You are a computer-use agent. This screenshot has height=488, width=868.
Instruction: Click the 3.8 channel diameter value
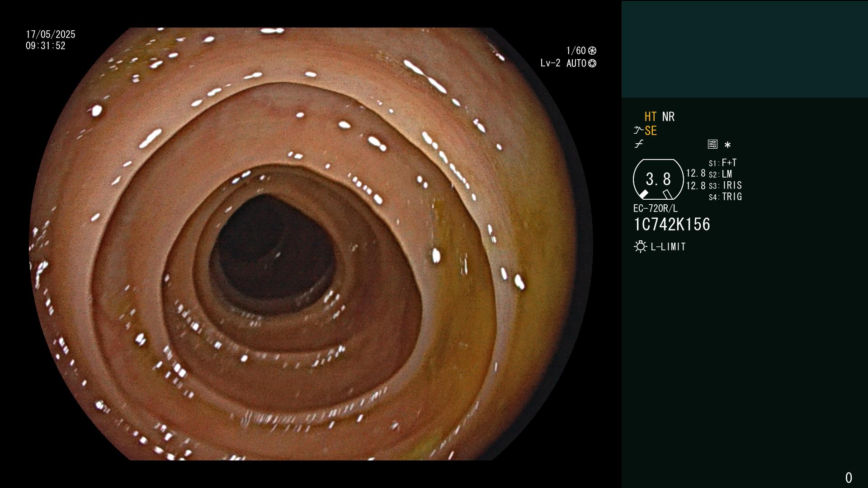coord(658,179)
